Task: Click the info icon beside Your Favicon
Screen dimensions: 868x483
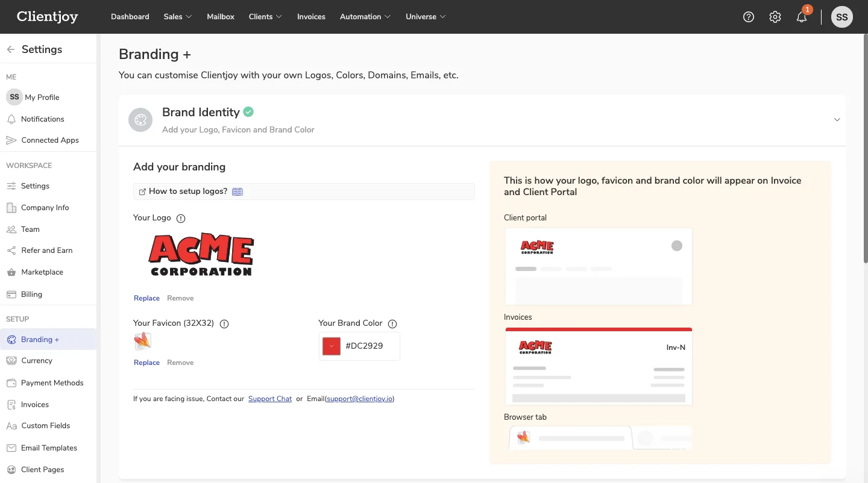Action: pyautogui.click(x=224, y=324)
